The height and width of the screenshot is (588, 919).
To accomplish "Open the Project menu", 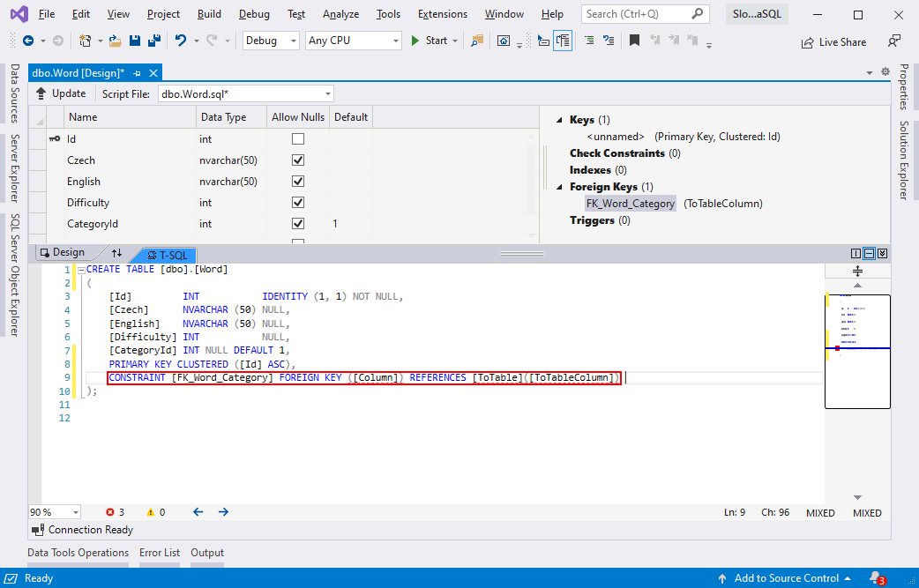I will coord(163,14).
